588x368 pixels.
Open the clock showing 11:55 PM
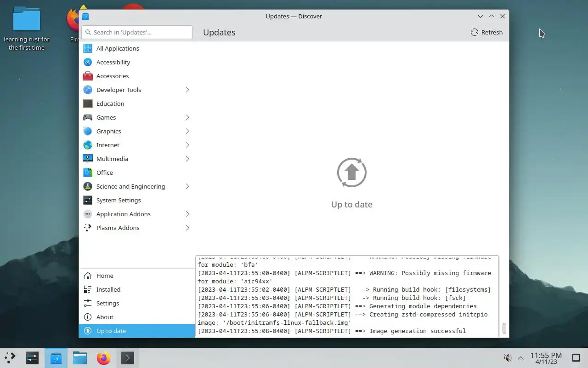click(x=546, y=358)
